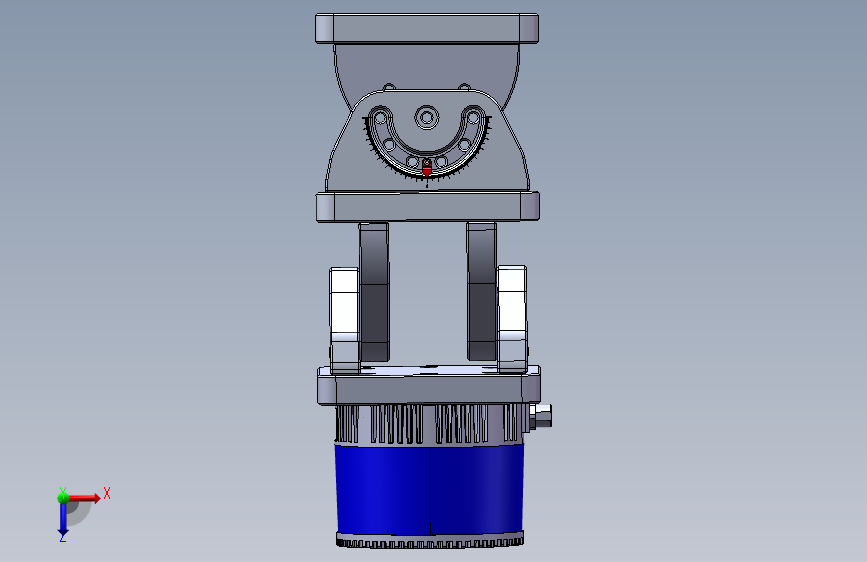
Task: Select the left dark support arm
Action: [374, 292]
